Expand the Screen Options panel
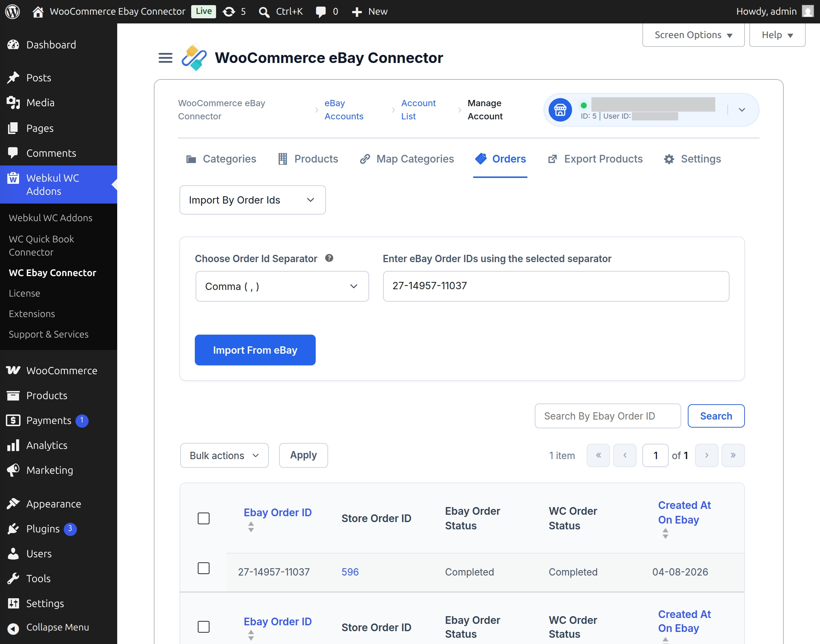The image size is (820, 644). click(693, 35)
